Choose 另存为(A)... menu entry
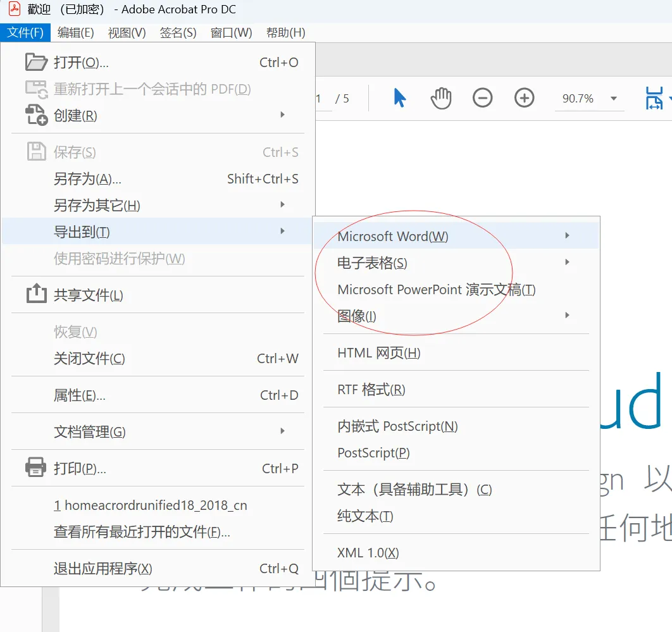Screen dimensions: 672x632 click(x=158, y=178)
